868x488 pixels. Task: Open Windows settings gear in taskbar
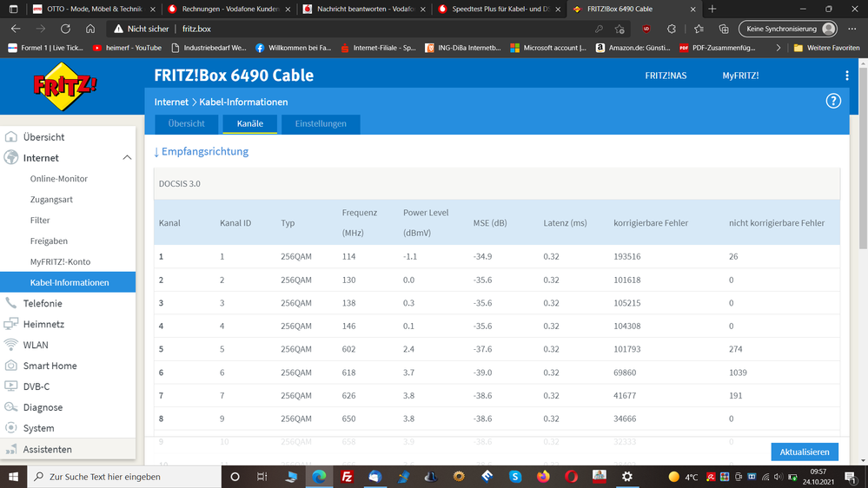(x=626, y=477)
